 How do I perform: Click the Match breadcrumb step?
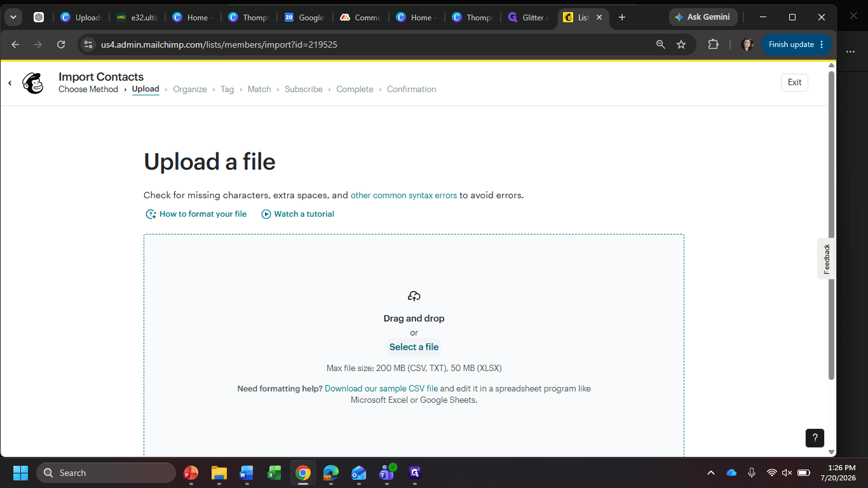(259, 90)
